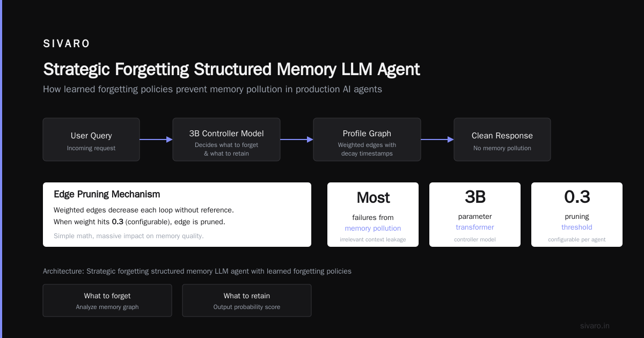644x338 pixels.
Task: Select the Clean Response box
Action: click(x=502, y=139)
